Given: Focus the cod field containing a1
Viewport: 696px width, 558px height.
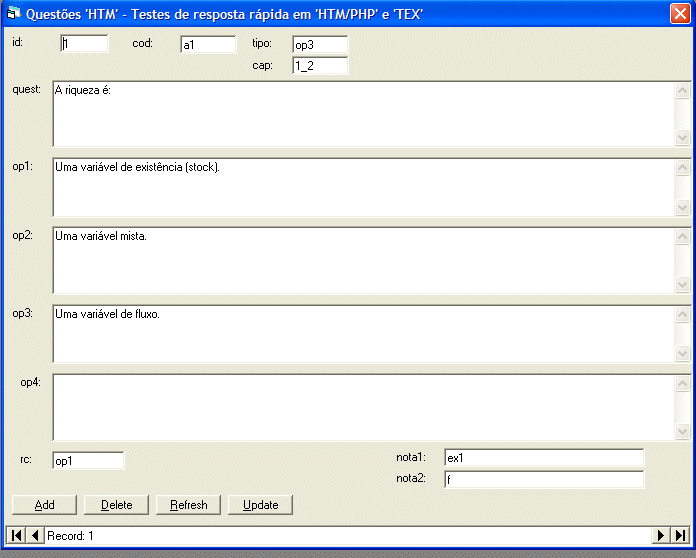Looking at the screenshot, I should pos(208,45).
